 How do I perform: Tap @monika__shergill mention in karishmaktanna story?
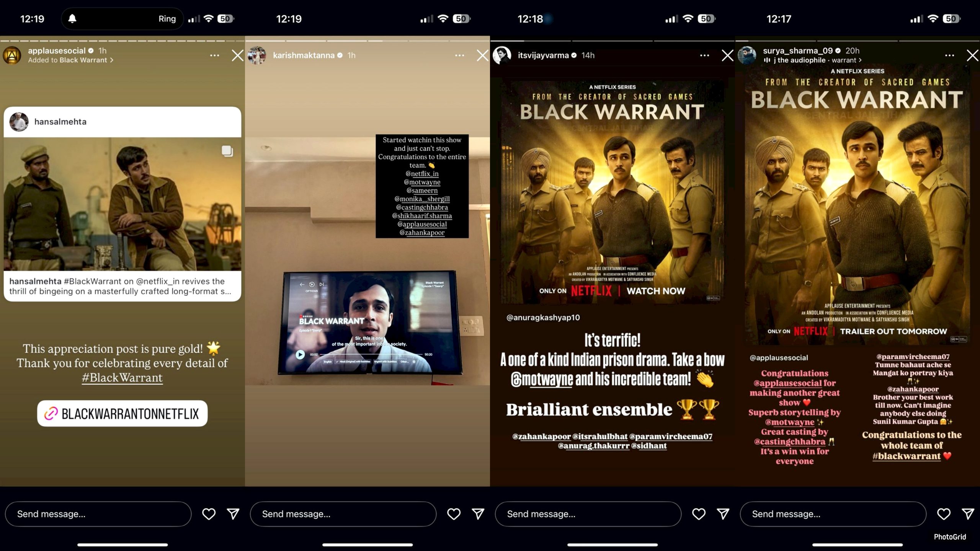(x=422, y=199)
